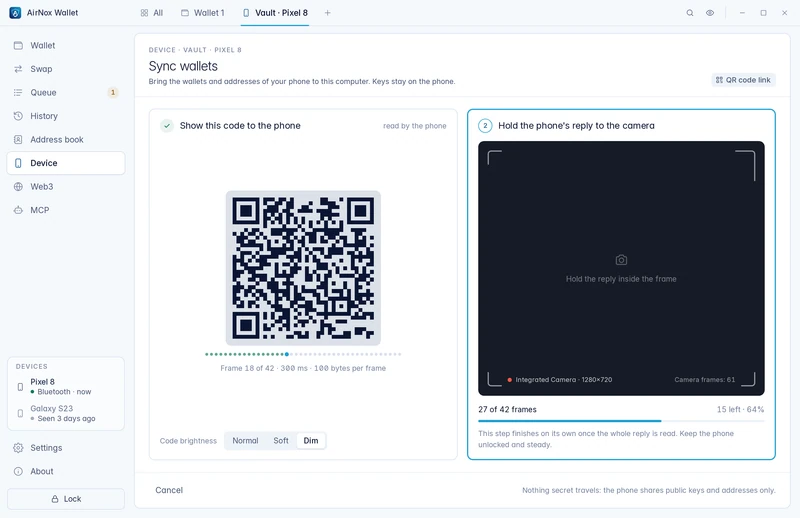
Task: Open the Wallet sidebar section
Action: point(66,45)
